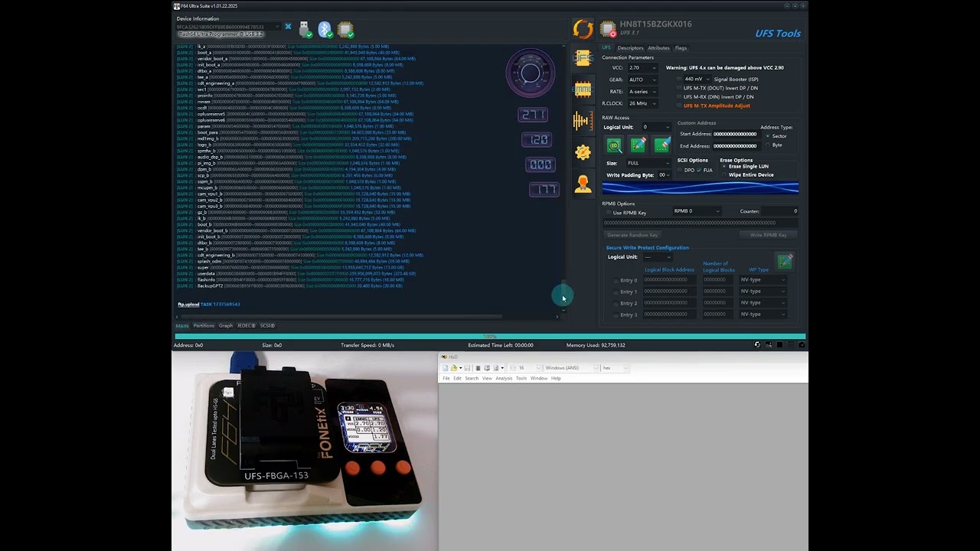Select Erase Single LUN option
Screen dimensions: 980x551
724,166
